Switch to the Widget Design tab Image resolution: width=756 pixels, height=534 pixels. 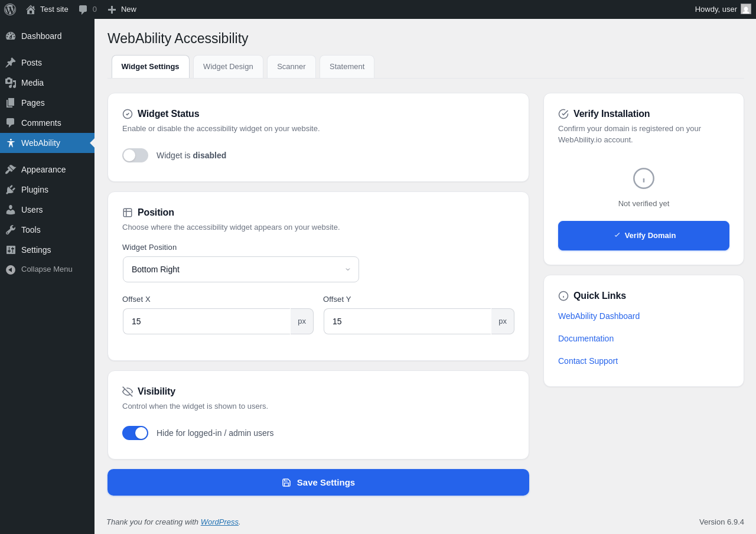click(228, 67)
